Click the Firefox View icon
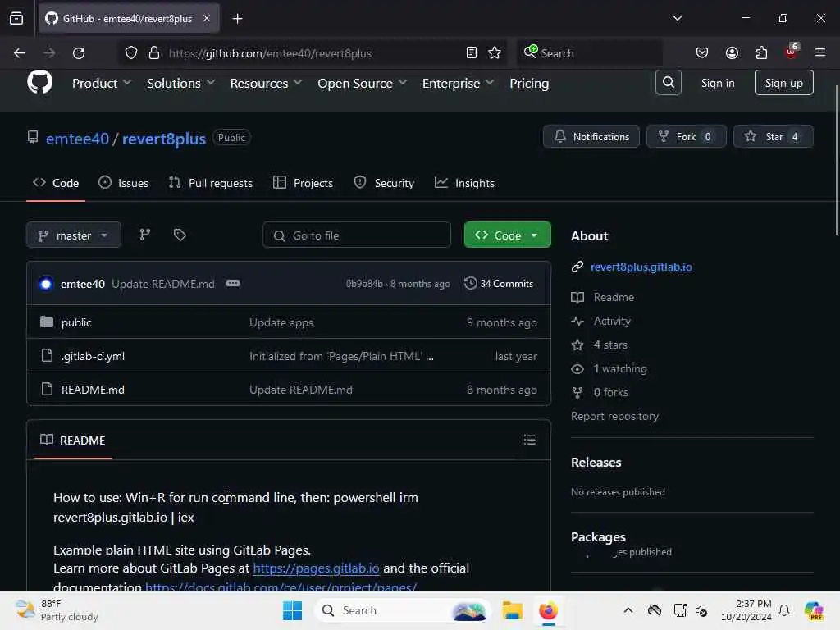Screen dimensions: 840x630 [16, 19]
